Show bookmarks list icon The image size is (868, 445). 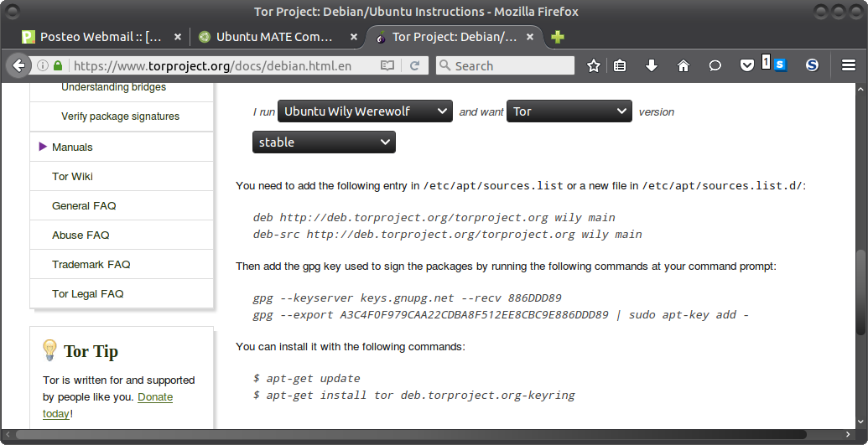[x=620, y=66]
